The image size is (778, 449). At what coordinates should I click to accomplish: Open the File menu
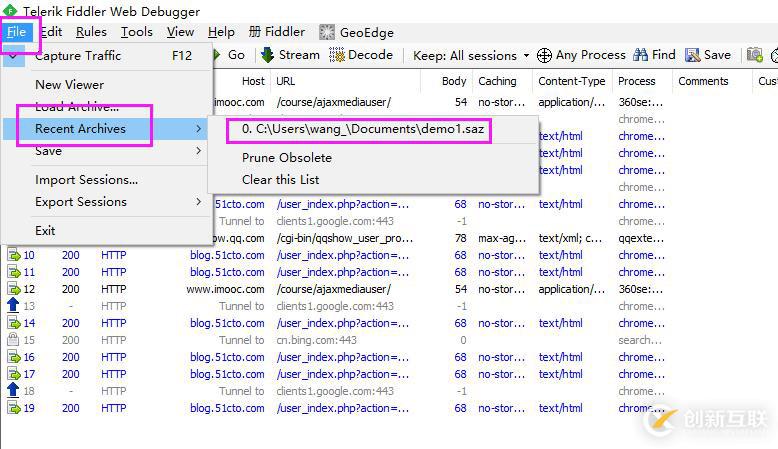16,32
